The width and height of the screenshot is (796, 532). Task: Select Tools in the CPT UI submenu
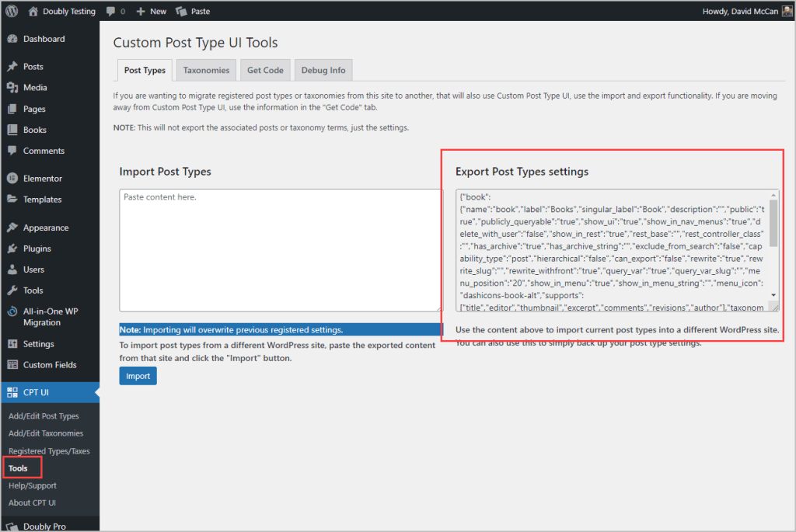click(x=19, y=468)
